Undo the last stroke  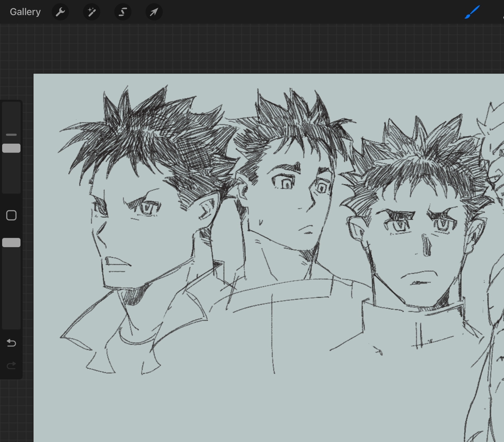11,343
